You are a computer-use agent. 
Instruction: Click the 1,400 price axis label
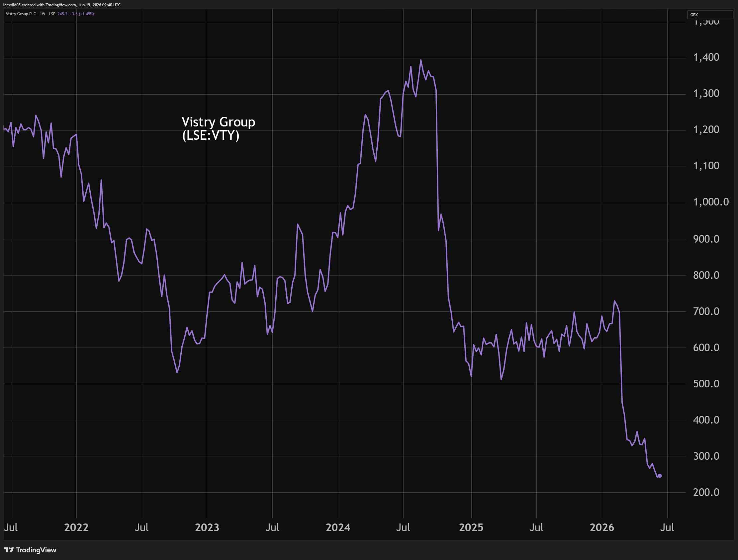[x=706, y=57]
